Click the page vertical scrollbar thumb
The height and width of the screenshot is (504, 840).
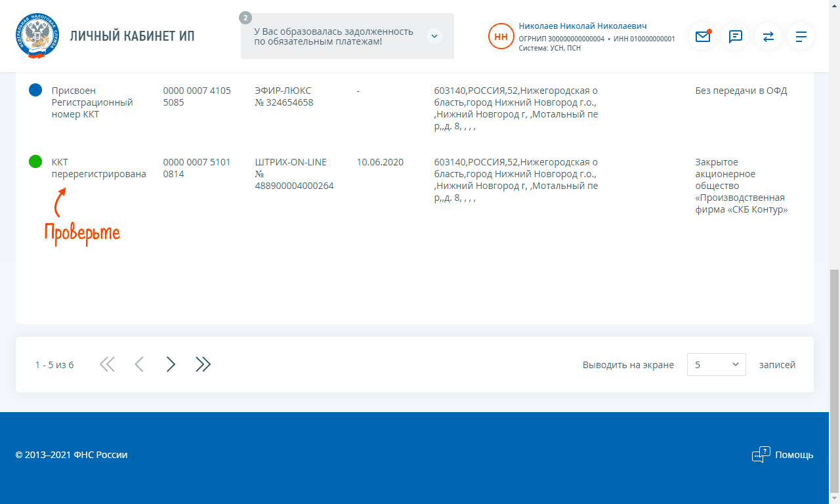(834, 381)
